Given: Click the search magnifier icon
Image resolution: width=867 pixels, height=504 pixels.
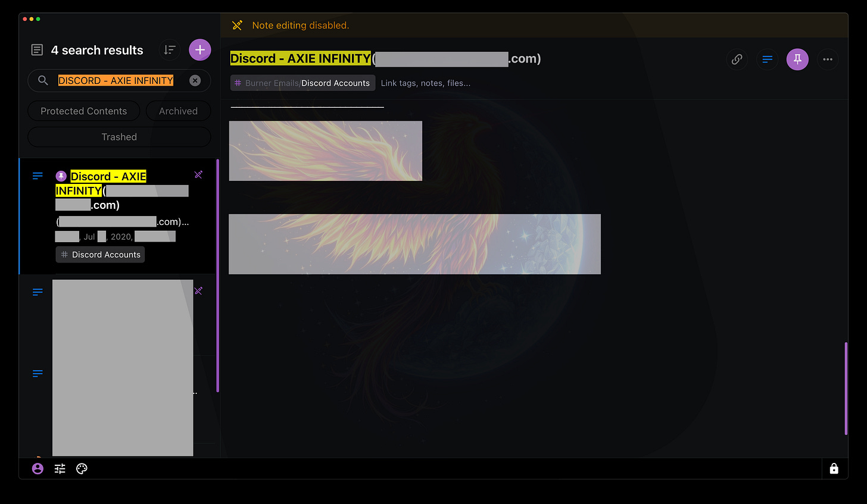Looking at the screenshot, I should [43, 80].
